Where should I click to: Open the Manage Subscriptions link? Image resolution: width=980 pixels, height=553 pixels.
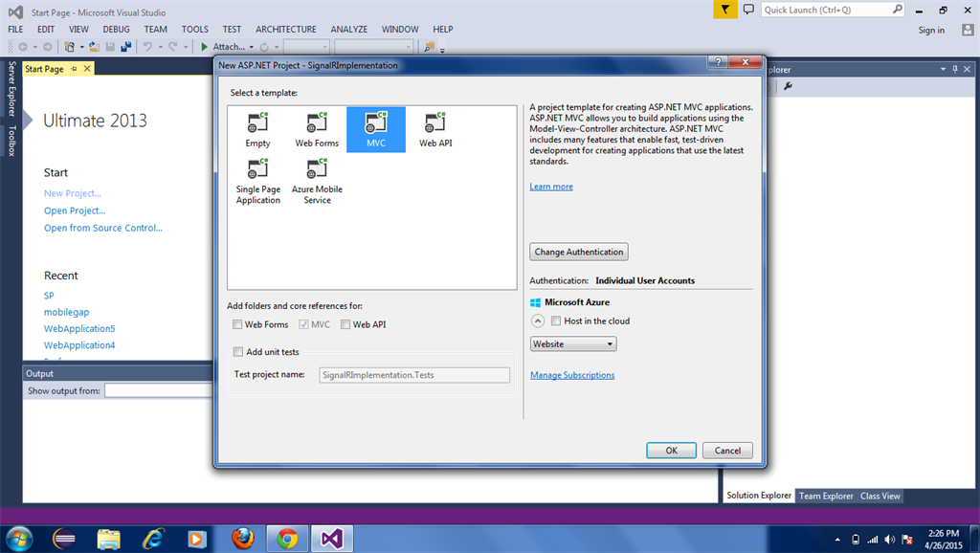point(572,375)
